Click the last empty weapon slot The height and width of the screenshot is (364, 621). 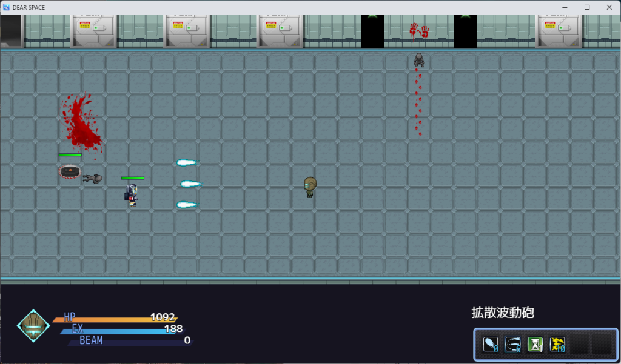[602, 345]
